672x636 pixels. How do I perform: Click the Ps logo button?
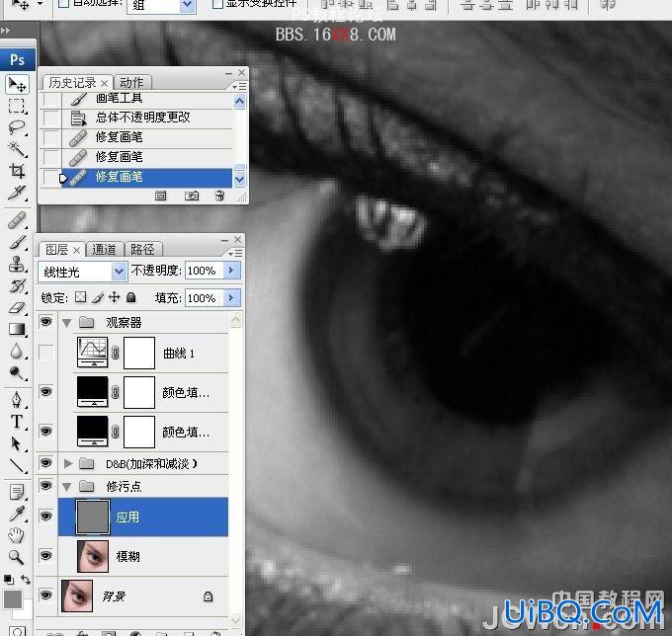17,59
